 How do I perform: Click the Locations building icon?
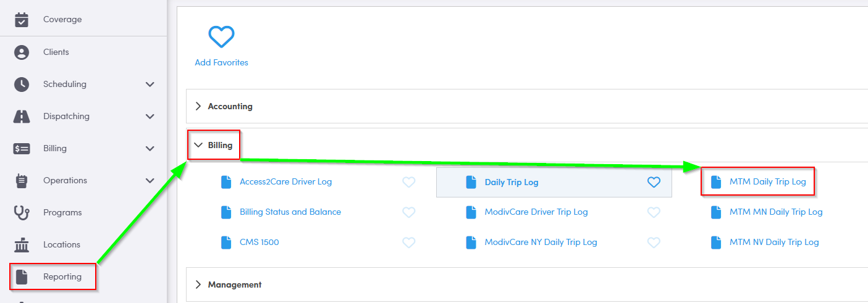(22, 244)
